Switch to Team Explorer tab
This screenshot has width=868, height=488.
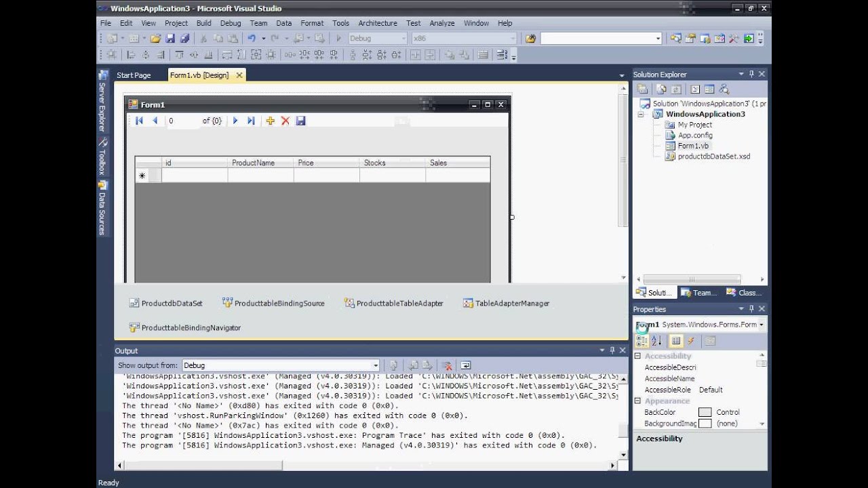698,293
